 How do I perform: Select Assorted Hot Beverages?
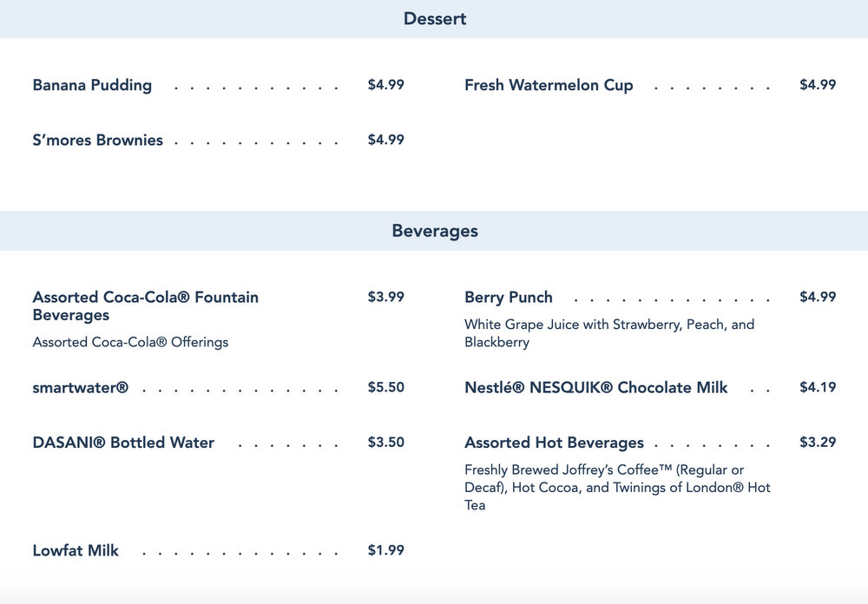554,443
